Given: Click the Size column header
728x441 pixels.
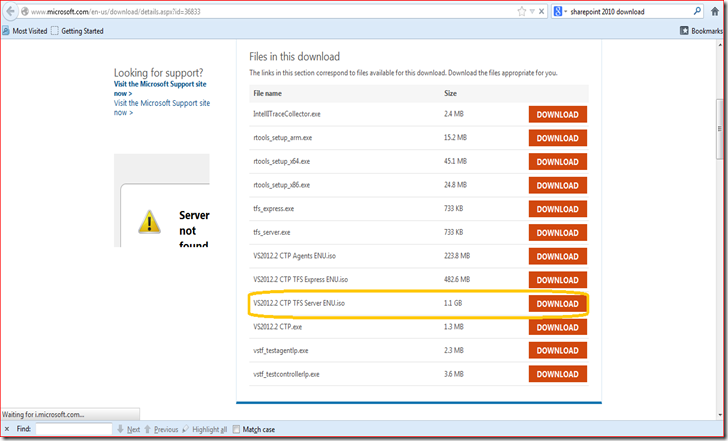Looking at the screenshot, I should [450, 93].
